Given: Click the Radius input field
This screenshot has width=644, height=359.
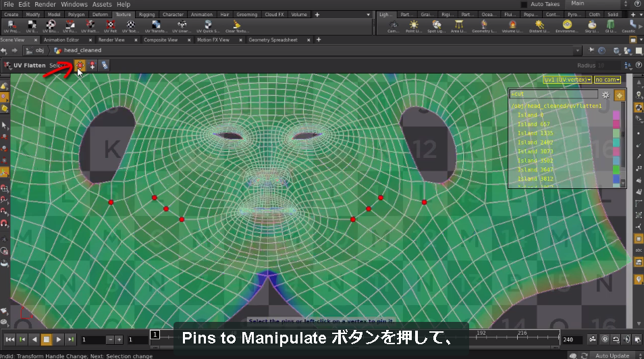Looking at the screenshot, I should [609, 65].
